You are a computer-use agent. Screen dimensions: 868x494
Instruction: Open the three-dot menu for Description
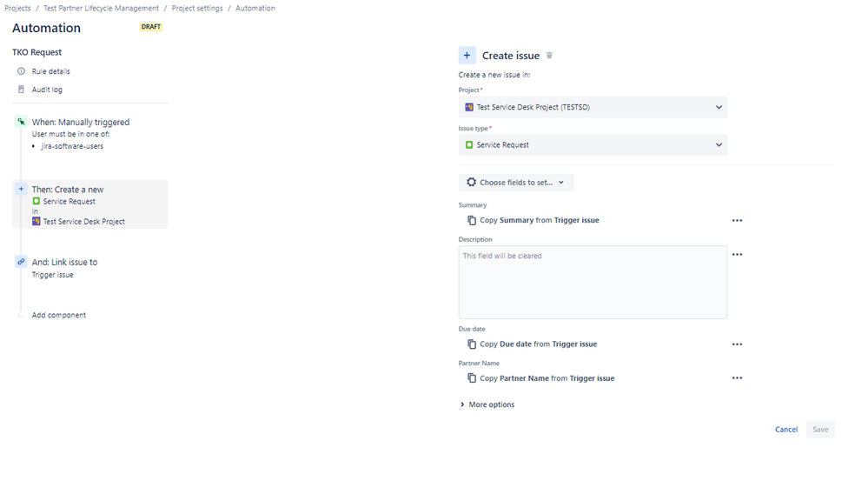[737, 255]
